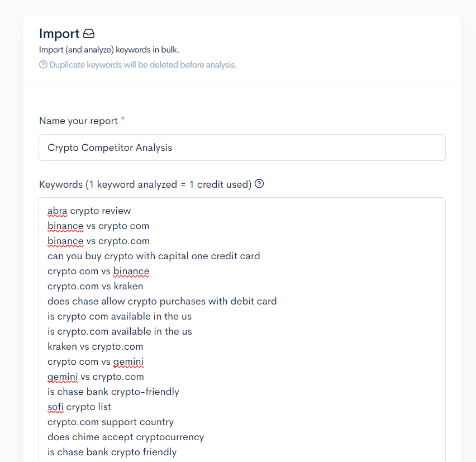Click the inbox icon beside the Import heading
The image size is (476, 462).
click(89, 34)
